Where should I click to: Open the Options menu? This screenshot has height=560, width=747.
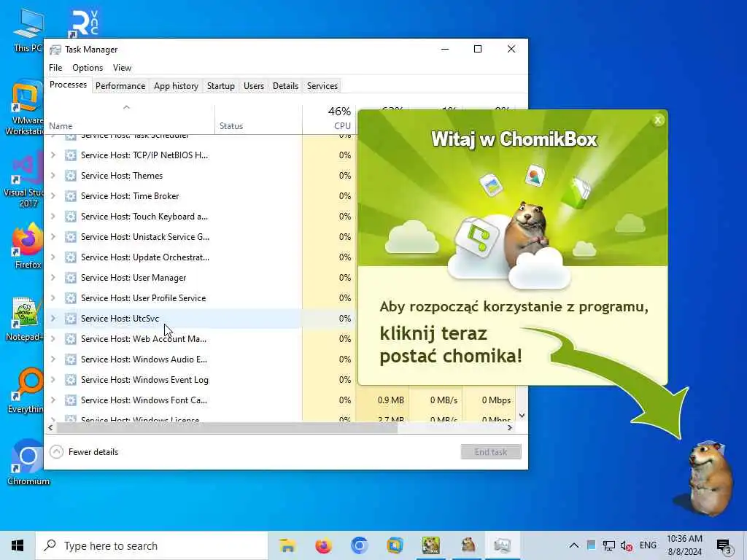pyautogui.click(x=88, y=68)
